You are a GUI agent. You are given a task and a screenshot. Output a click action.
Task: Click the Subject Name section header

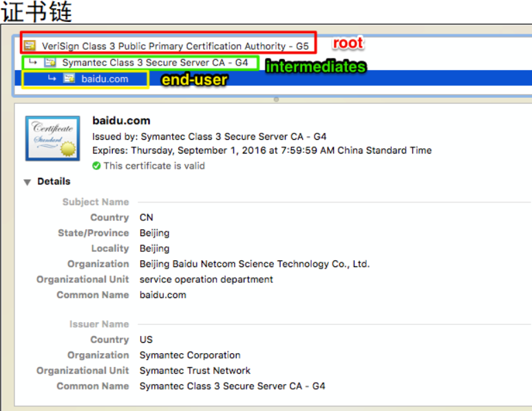coord(96,202)
